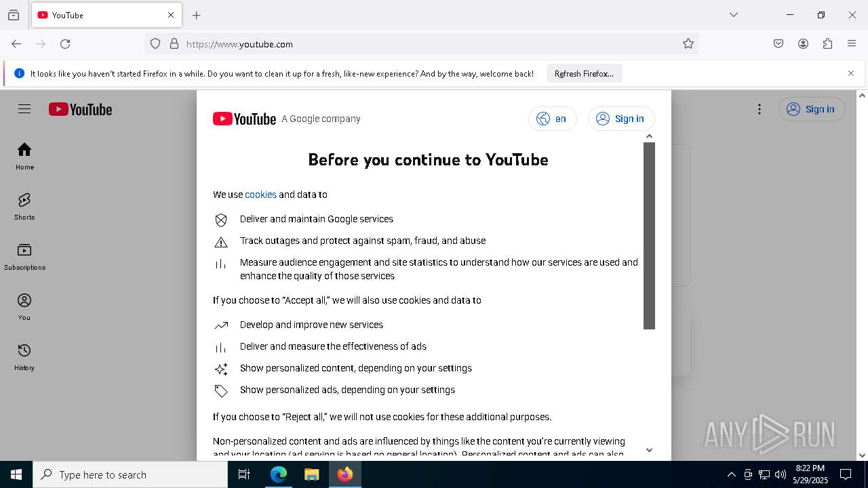This screenshot has height=488, width=868.
Task: Click Refresh Firefox button
Action: point(584,73)
